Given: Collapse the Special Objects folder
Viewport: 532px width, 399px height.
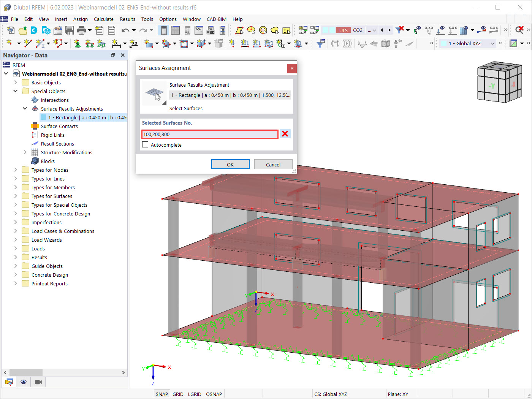Looking at the screenshot, I should 16,91.
